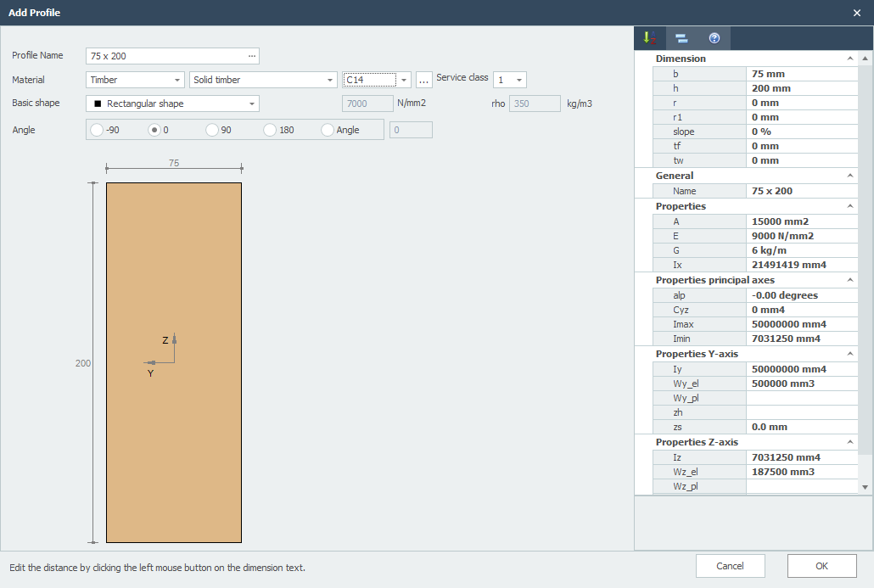Open the C14 strength grade dropdown
Screen dimensions: 874x588
pos(404,79)
